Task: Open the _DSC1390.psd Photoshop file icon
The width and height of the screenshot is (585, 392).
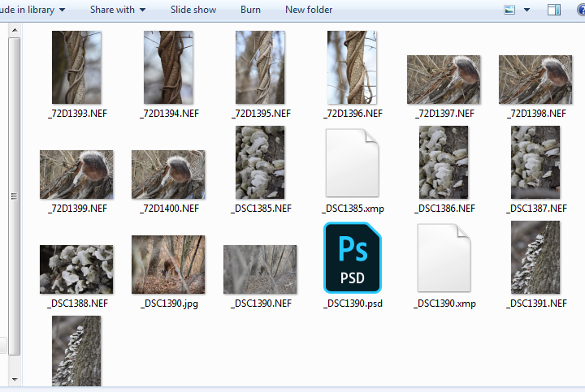Action: pyautogui.click(x=352, y=257)
